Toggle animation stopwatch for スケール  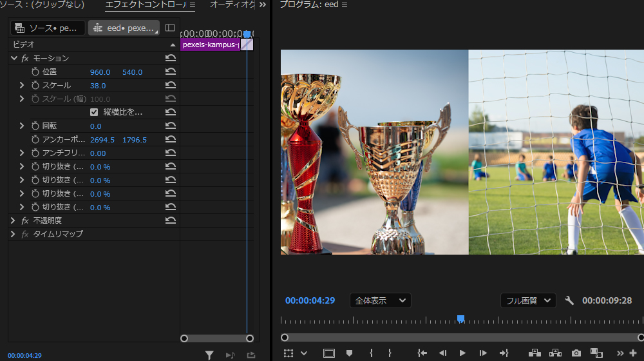pos(35,85)
